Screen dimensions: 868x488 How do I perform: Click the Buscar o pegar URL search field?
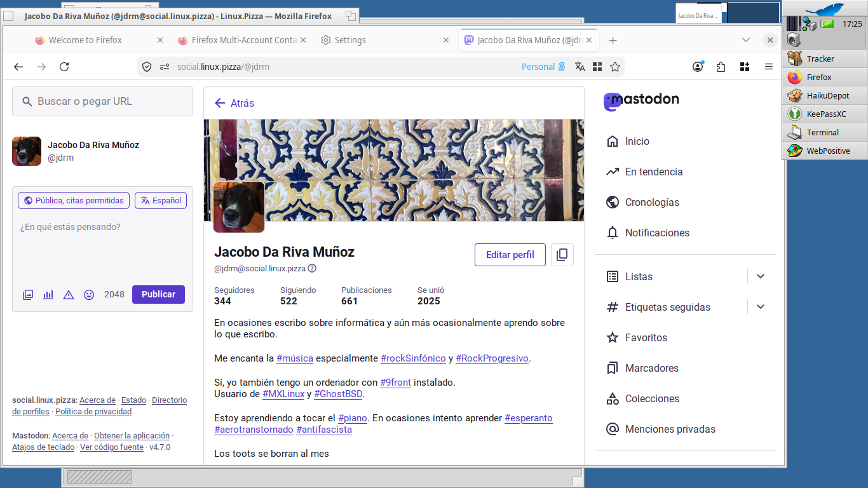(x=102, y=102)
